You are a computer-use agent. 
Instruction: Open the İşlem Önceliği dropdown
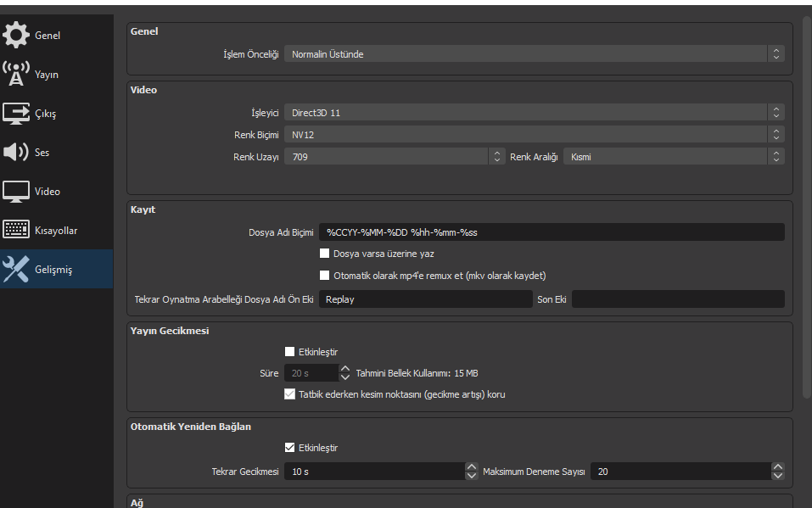coord(534,54)
